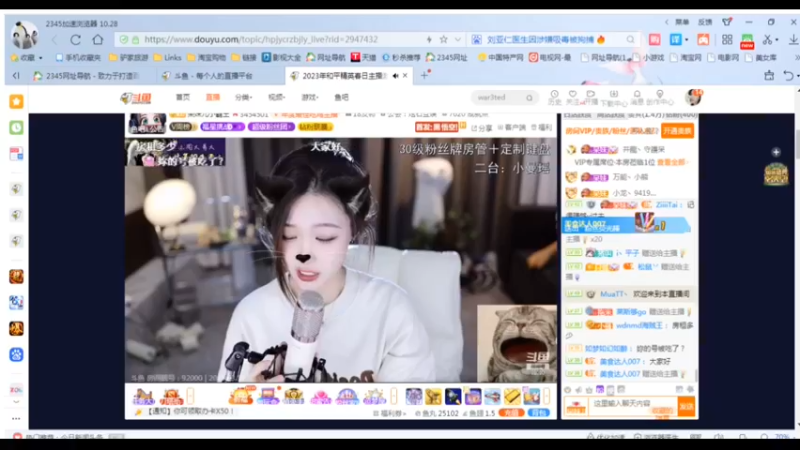Open 福利券 coupon link
The image size is (800, 450).
(x=390, y=413)
